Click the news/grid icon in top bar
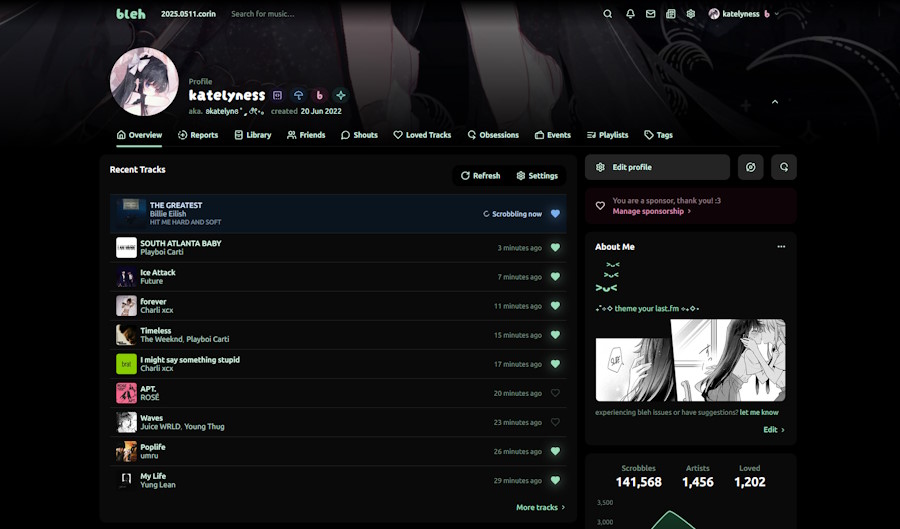The width and height of the screenshot is (900, 529). click(x=670, y=14)
